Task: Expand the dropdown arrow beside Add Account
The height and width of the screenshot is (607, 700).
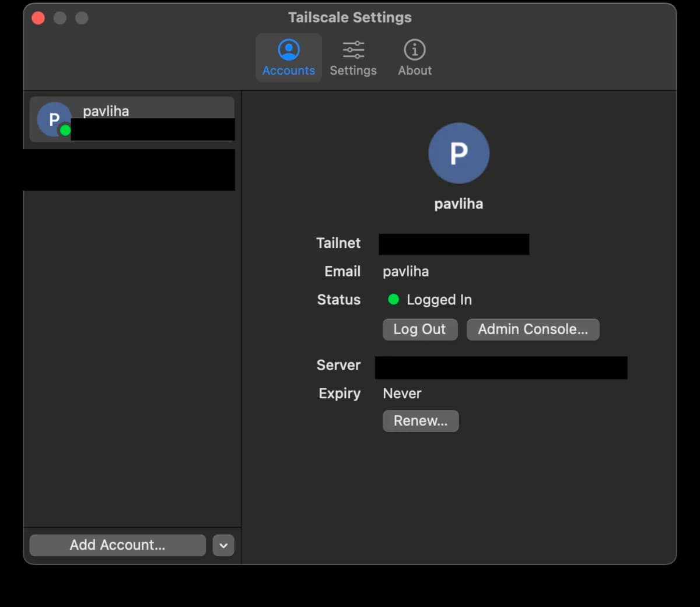Action: pos(223,546)
